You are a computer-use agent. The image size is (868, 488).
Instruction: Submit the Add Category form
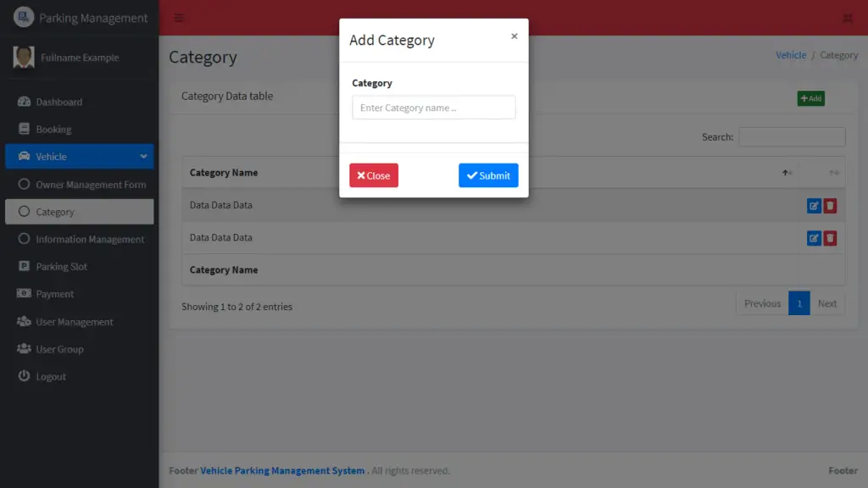[488, 175]
